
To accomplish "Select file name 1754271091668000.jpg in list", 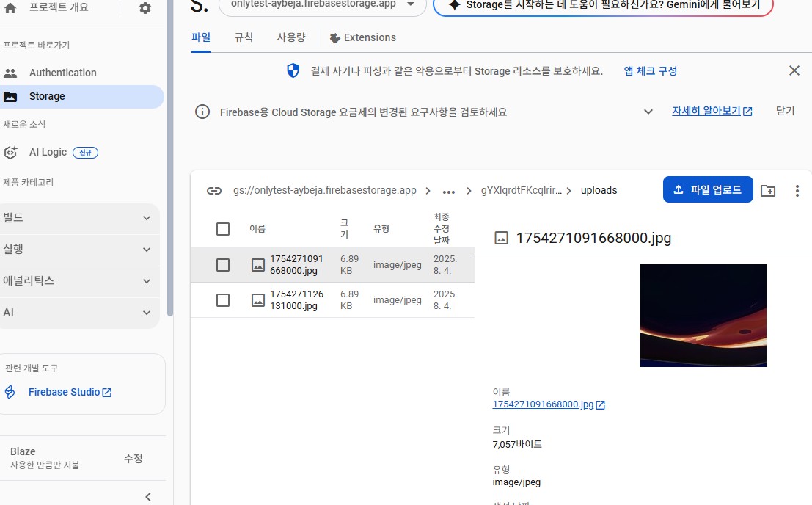I will [x=296, y=265].
